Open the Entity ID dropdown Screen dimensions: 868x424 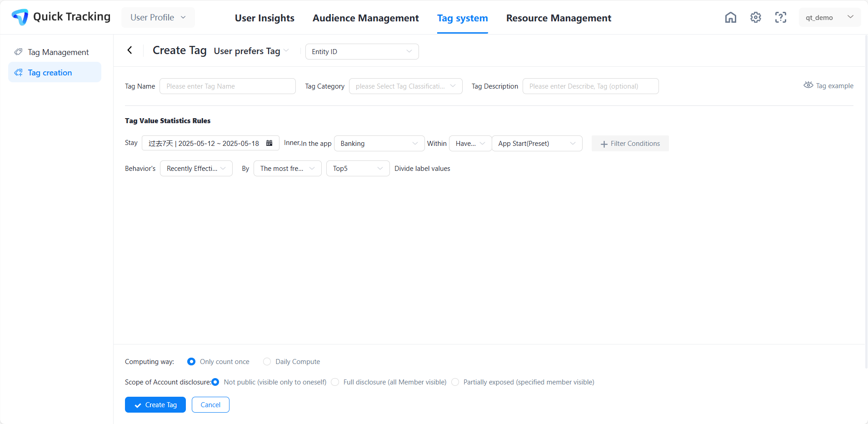362,52
